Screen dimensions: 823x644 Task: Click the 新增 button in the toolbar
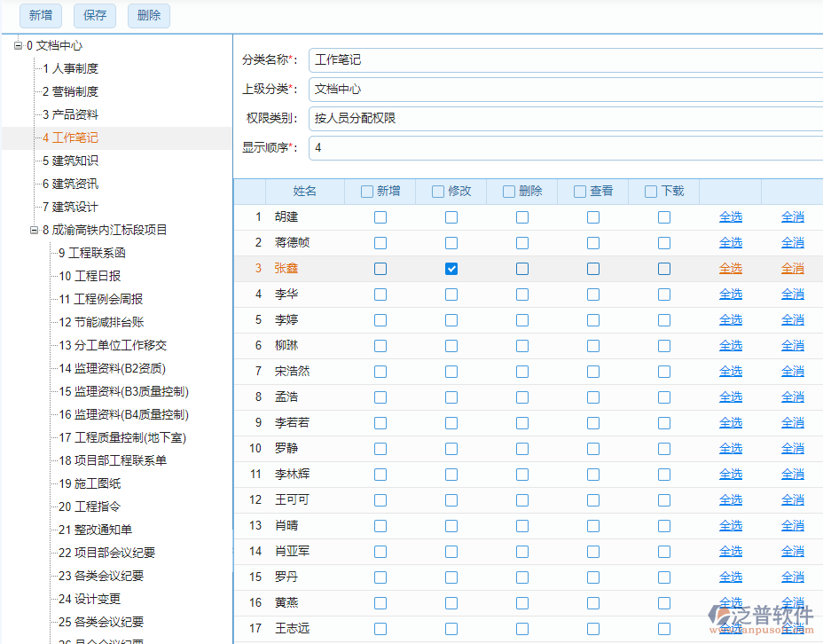coord(40,15)
